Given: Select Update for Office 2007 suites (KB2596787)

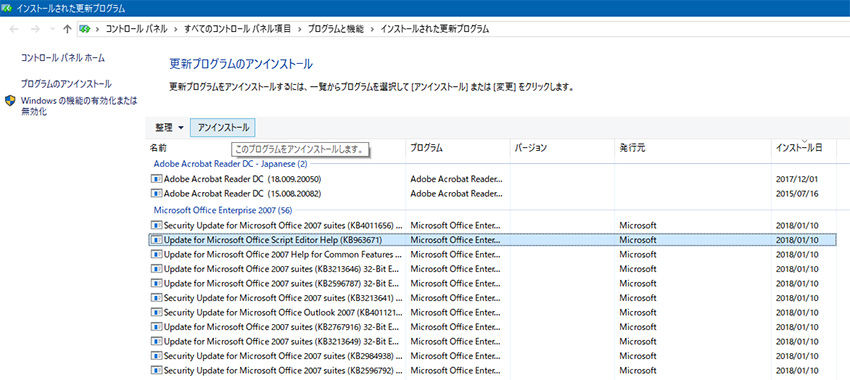Looking at the screenshot, I should point(492,284).
